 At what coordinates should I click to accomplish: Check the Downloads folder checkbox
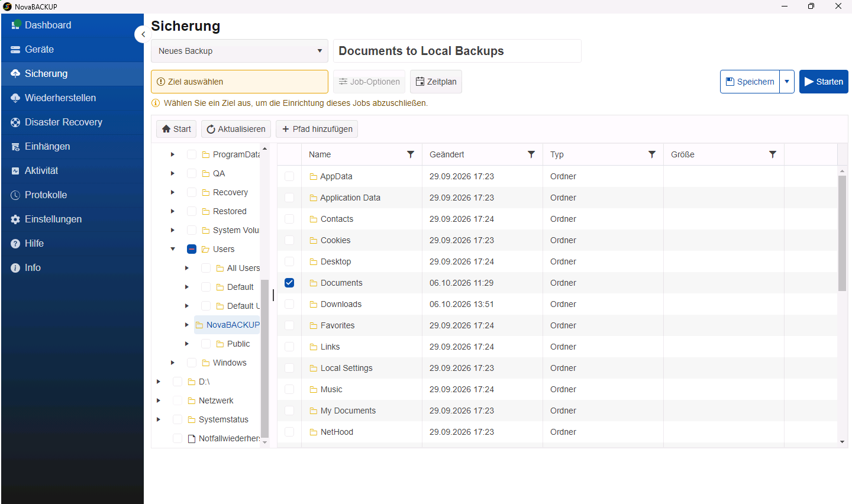[x=289, y=304]
